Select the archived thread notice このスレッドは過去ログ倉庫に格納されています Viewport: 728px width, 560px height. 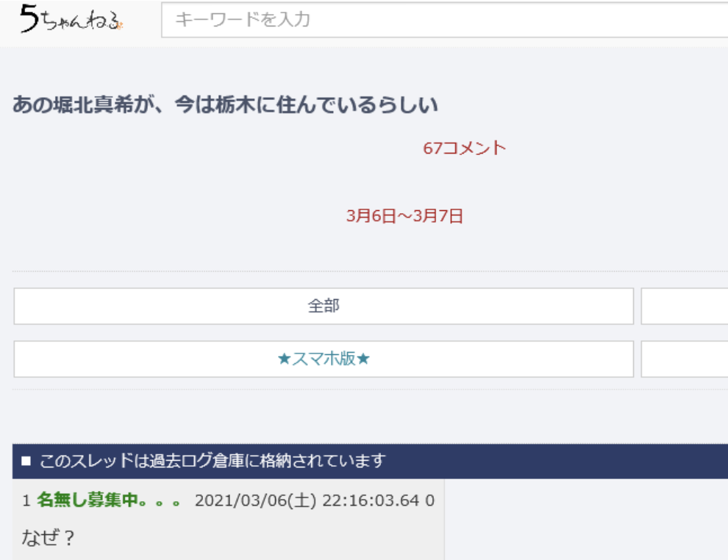point(213,461)
